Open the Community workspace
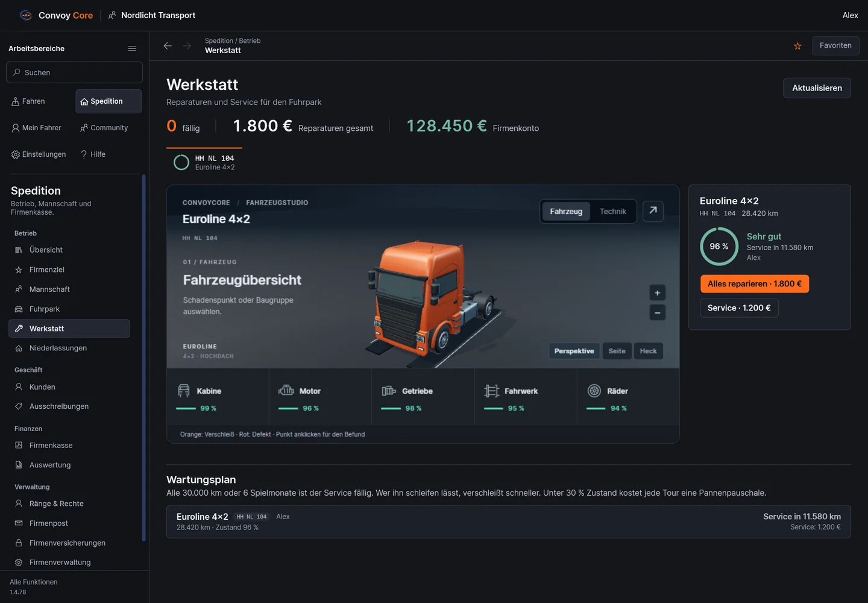Image resolution: width=868 pixels, height=603 pixels. [108, 128]
